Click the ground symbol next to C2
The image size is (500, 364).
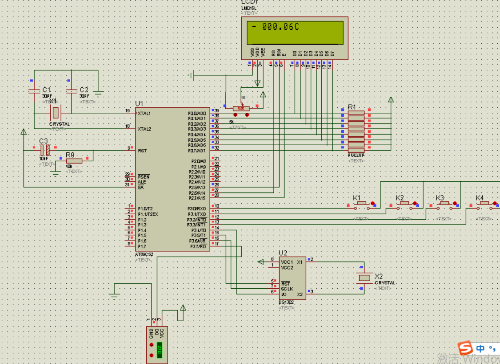pyautogui.click(x=98, y=91)
